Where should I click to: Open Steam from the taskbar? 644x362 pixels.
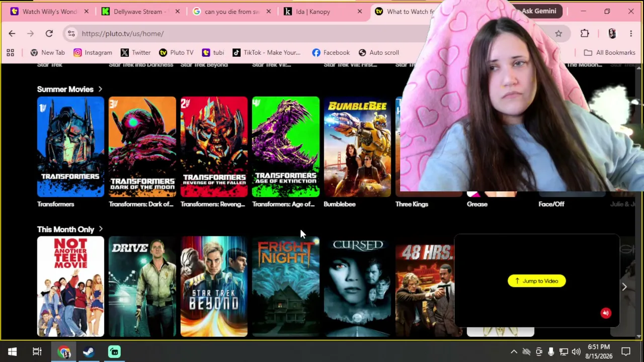pos(89,352)
